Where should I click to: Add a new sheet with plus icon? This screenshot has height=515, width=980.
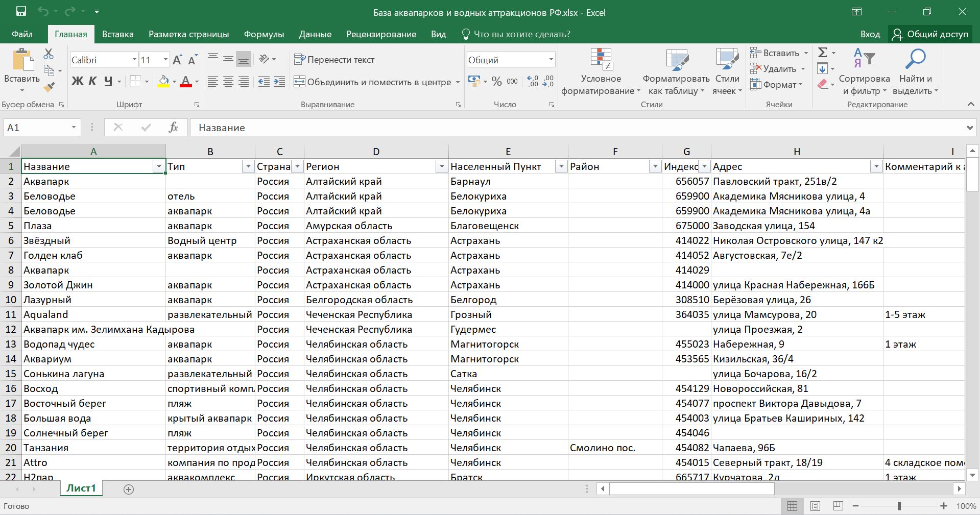[129, 489]
